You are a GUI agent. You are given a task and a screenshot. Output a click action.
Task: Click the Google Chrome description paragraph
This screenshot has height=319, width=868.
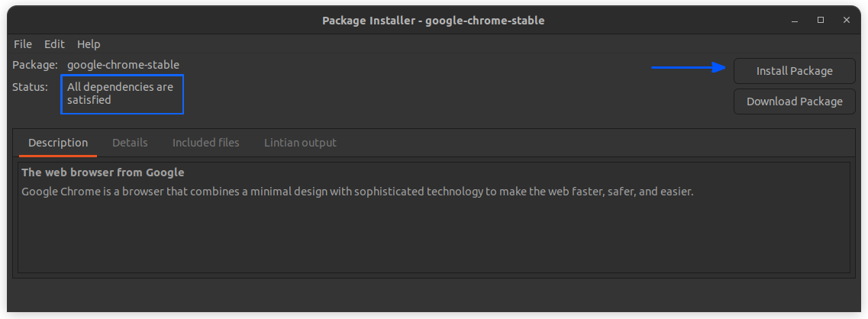tap(357, 192)
